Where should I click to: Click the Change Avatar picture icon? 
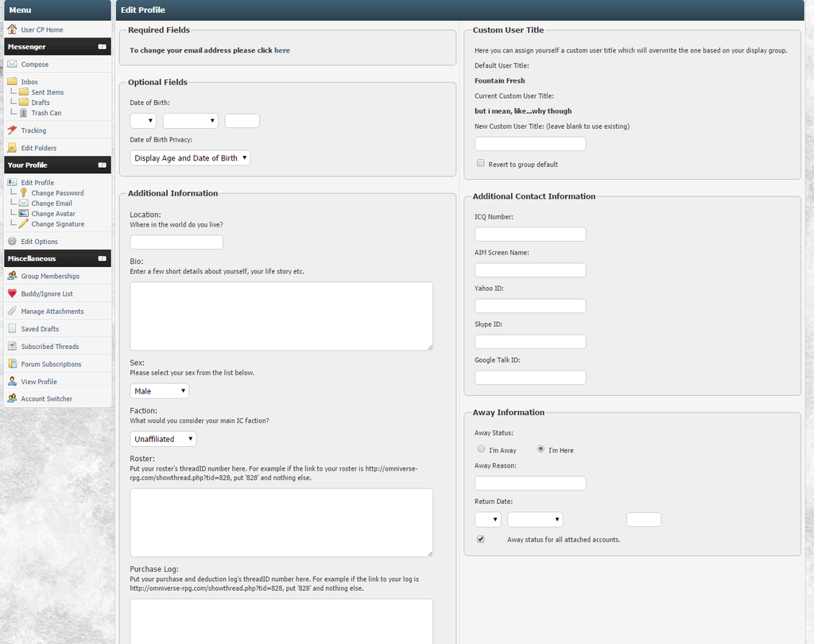[x=23, y=213]
